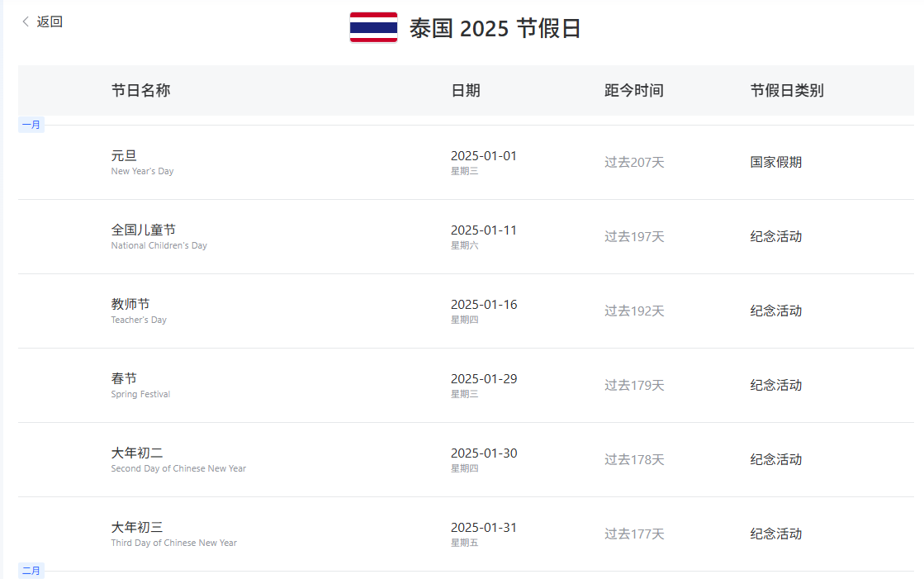Open the 春节 holiday entry
Screen dimensions: 924x579
[x=124, y=378]
